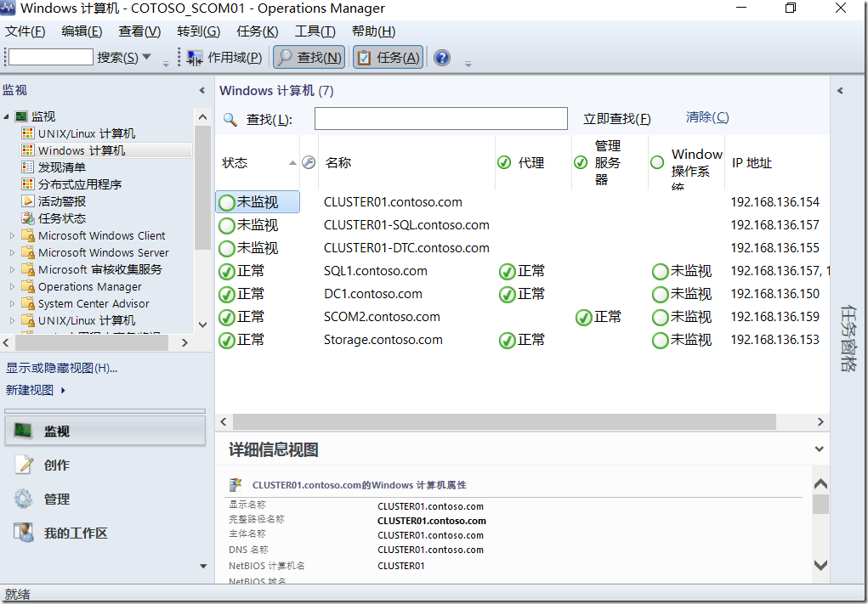Open the 分布式应用程序 view

71,184
